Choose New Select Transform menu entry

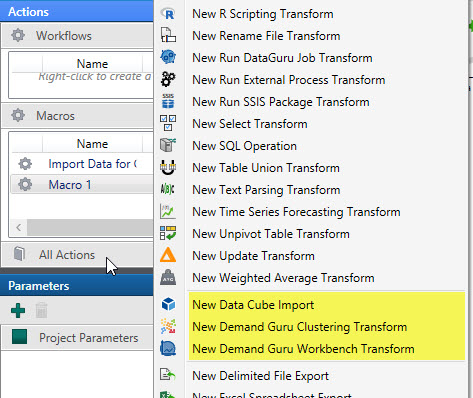coord(250,124)
